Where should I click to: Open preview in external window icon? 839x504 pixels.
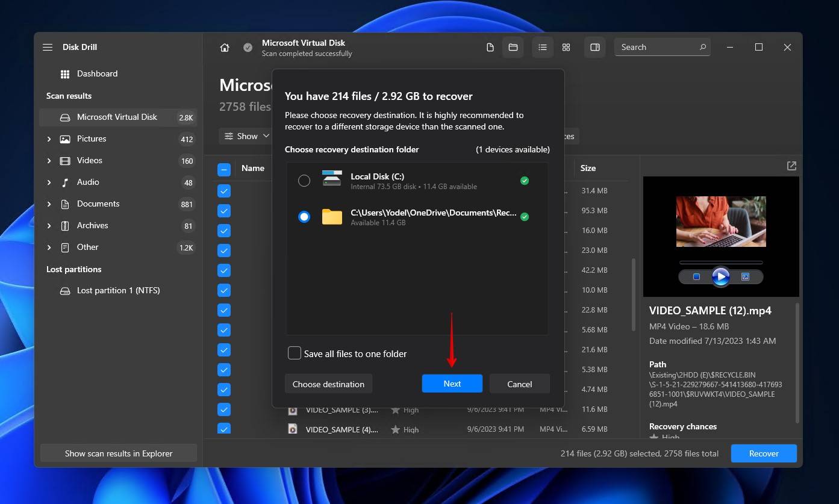click(x=792, y=166)
